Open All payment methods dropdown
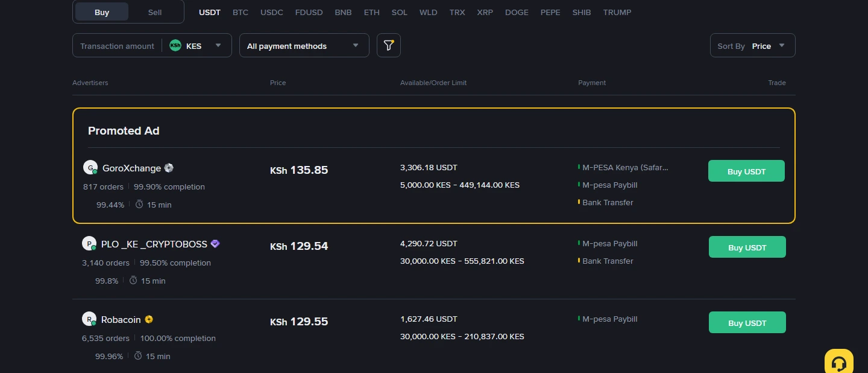Image resolution: width=868 pixels, height=373 pixels. click(x=304, y=45)
